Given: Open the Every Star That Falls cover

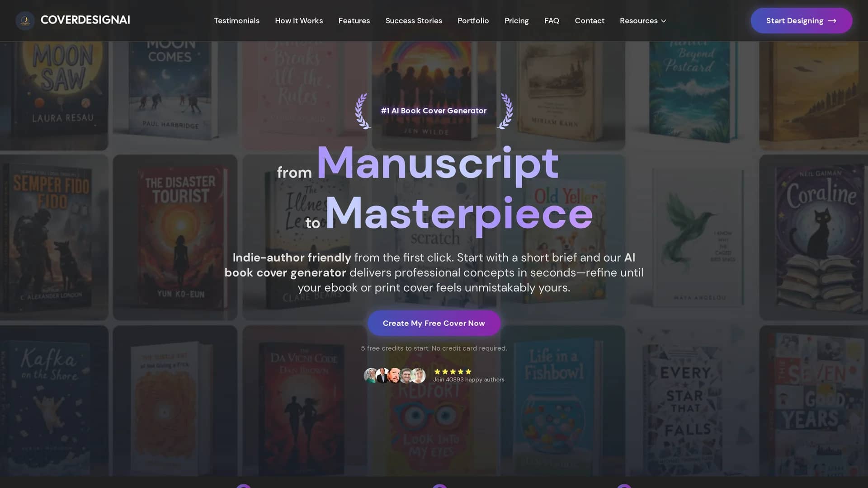Looking at the screenshot, I should (x=692, y=400).
